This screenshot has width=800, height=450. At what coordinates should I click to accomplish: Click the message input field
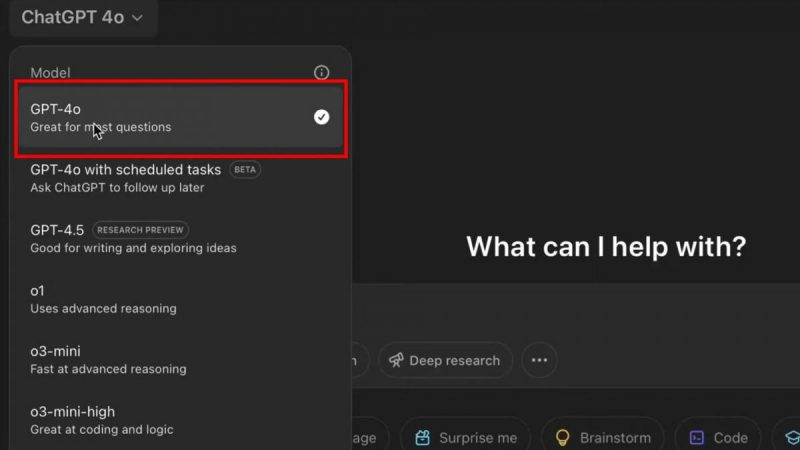pos(576,311)
